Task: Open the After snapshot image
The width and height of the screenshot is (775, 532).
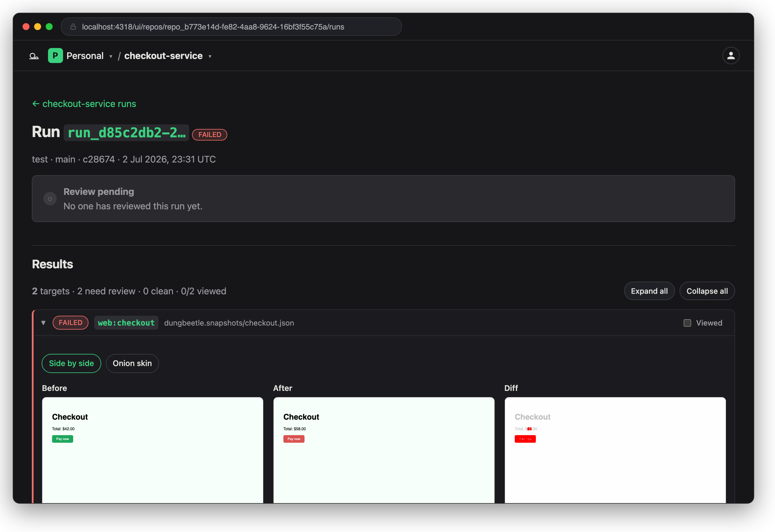Action: pyautogui.click(x=384, y=450)
